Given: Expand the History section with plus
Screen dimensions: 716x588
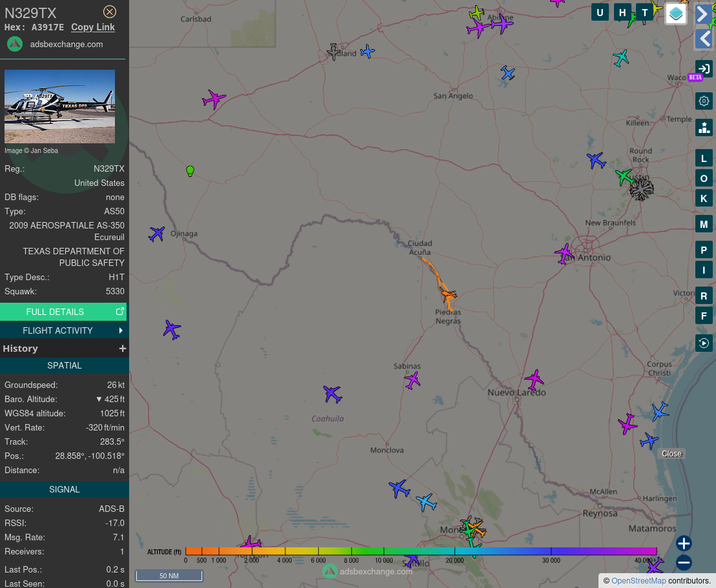Looking at the screenshot, I should (123, 349).
